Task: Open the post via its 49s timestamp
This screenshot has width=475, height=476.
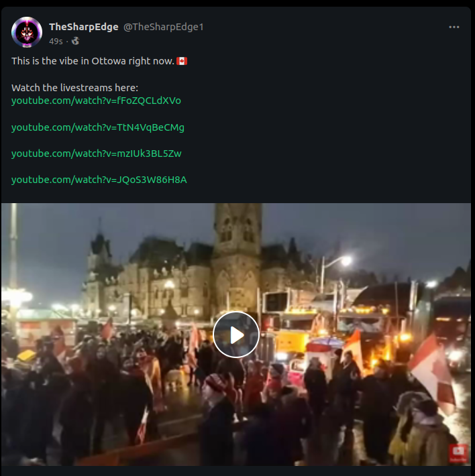Action: pyautogui.click(x=56, y=42)
